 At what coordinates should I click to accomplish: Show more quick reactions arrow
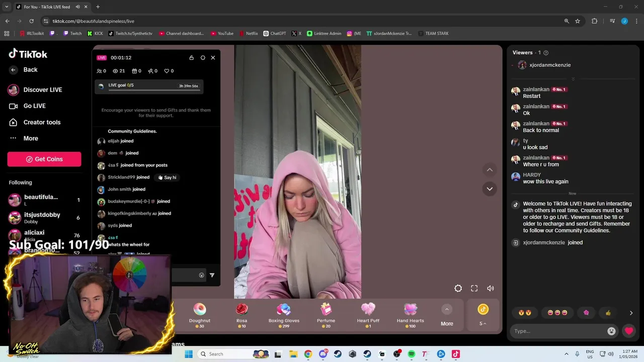(631, 313)
